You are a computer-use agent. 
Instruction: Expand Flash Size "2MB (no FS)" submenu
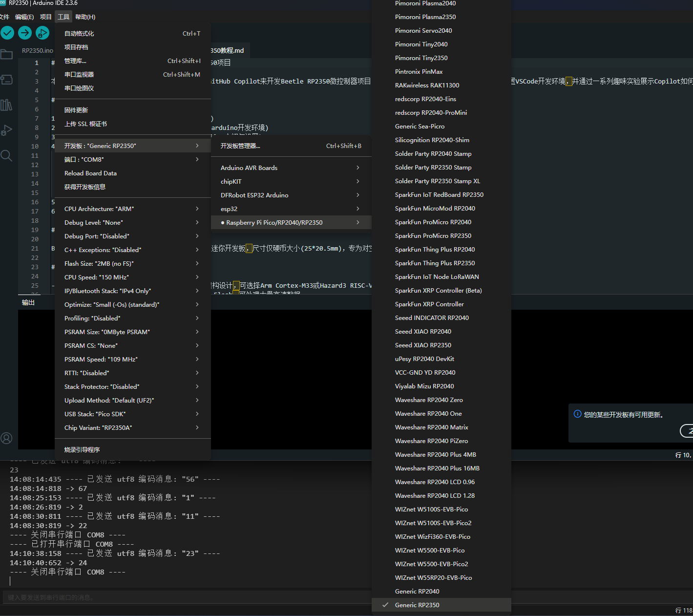click(x=133, y=263)
